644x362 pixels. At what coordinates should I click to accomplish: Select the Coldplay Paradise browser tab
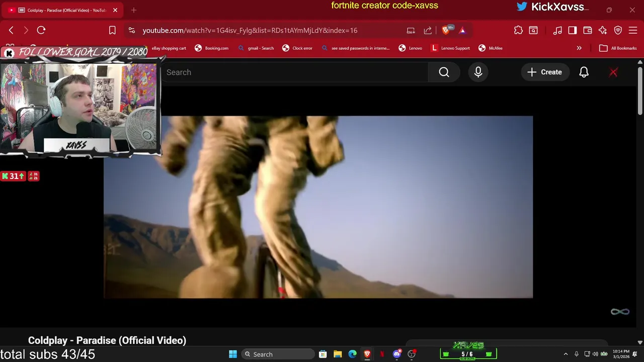pos(63,10)
